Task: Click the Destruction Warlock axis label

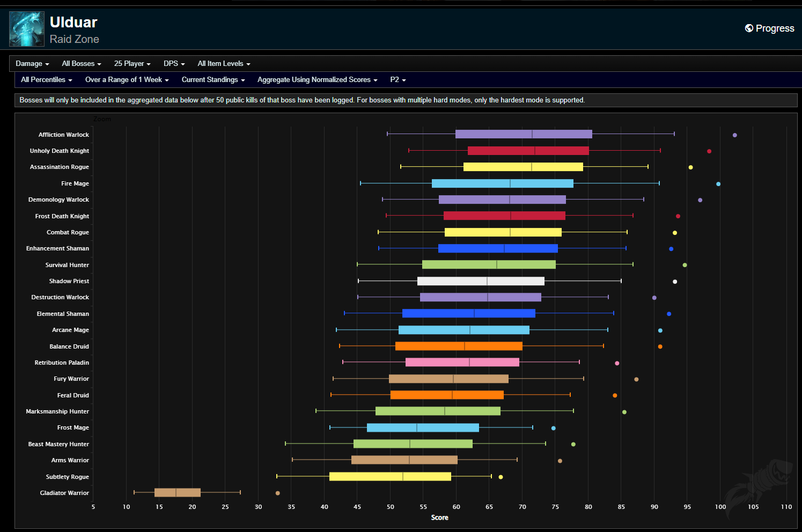Action: [x=60, y=297]
